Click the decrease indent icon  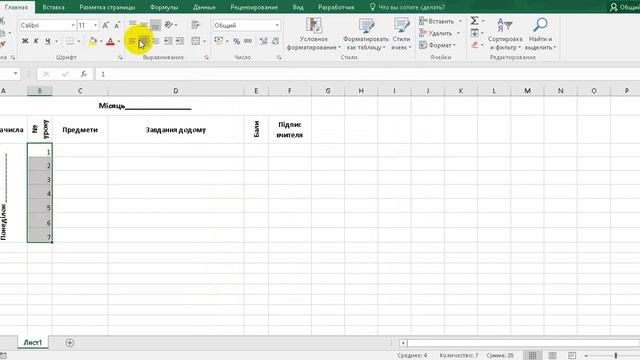(x=168, y=41)
